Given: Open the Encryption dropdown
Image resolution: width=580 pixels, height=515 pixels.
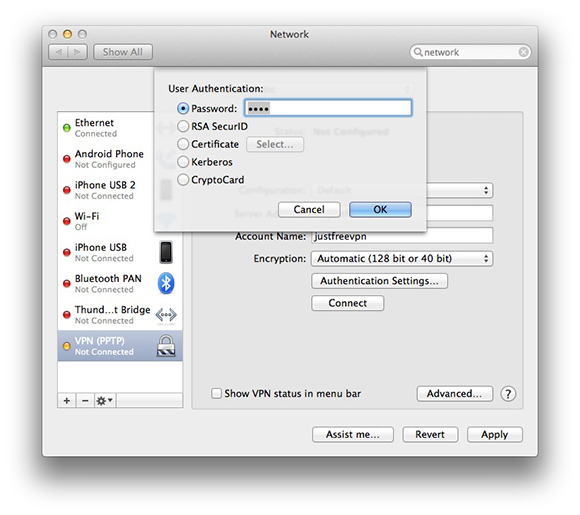Looking at the screenshot, I should pyautogui.click(x=402, y=259).
